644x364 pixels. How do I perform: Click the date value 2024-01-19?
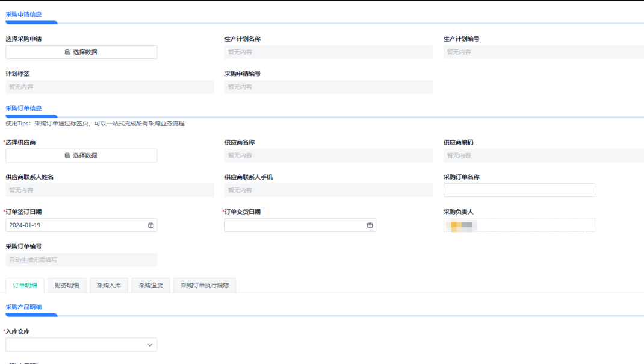coord(25,225)
